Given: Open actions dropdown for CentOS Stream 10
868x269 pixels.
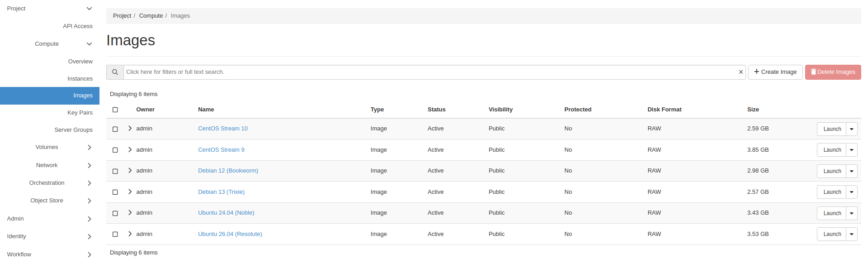Looking at the screenshot, I should (852, 129).
